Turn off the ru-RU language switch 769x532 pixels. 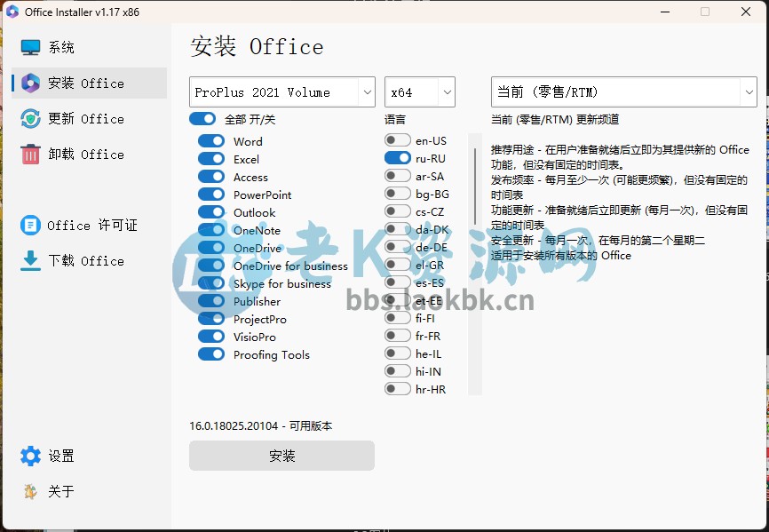(x=398, y=158)
